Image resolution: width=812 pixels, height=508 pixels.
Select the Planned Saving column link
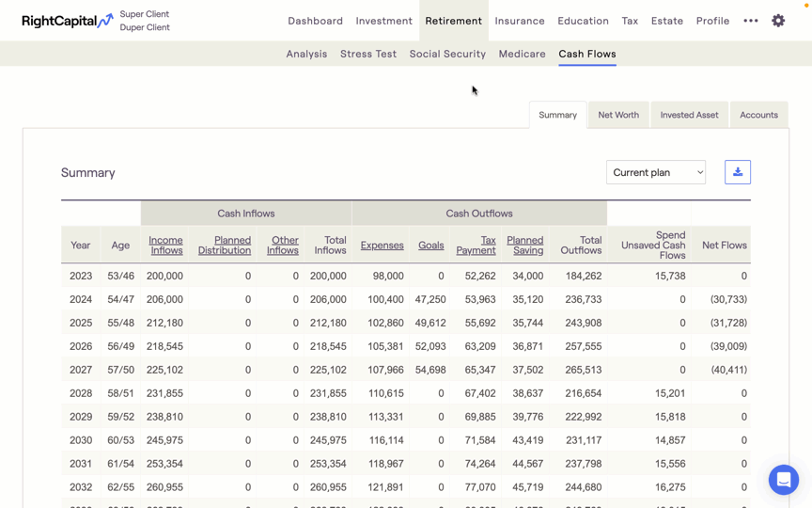(524, 246)
